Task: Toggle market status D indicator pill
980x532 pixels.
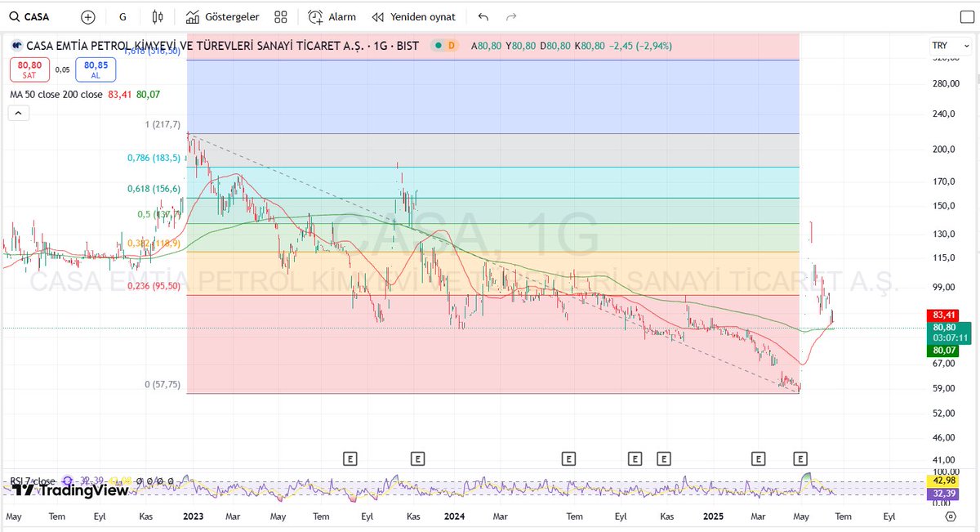Action: point(446,46)
